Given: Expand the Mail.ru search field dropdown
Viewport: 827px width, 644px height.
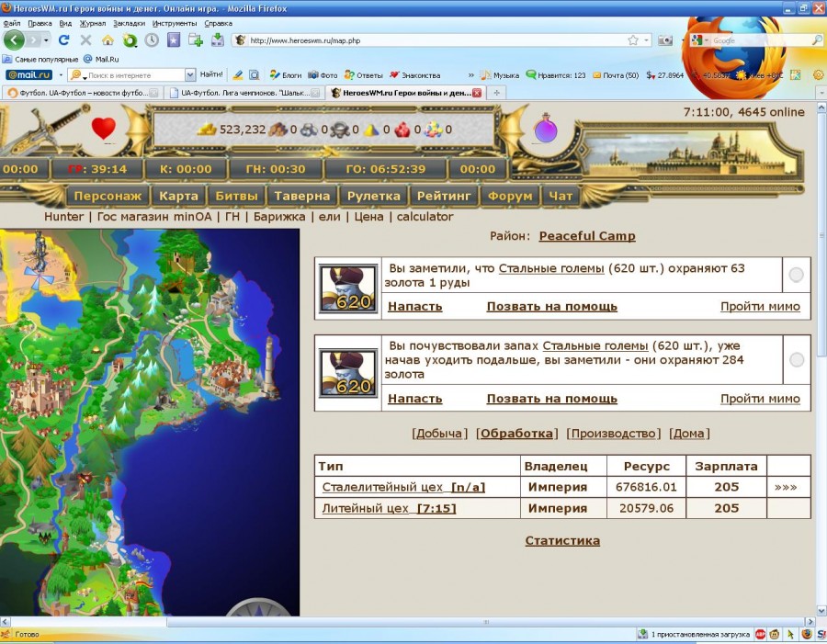Looking at the screenshot, I should pyautogui.click(x=190, y=75).
